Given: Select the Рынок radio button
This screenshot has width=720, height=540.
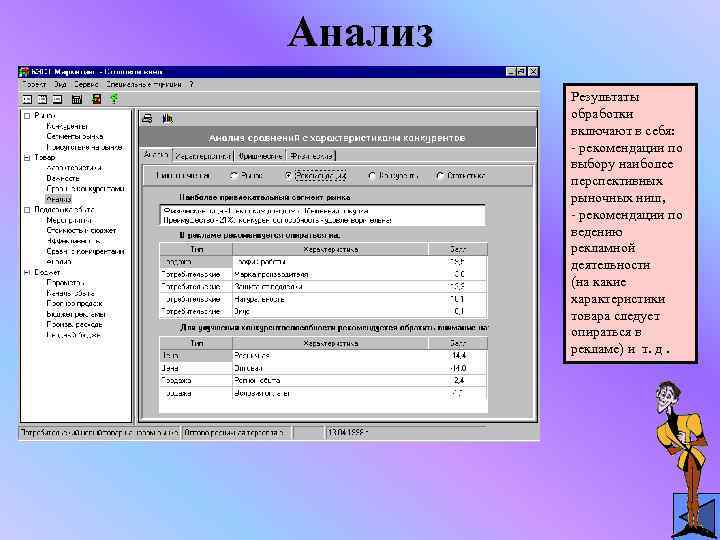Looking at the screenshot, I should point(234,175).
